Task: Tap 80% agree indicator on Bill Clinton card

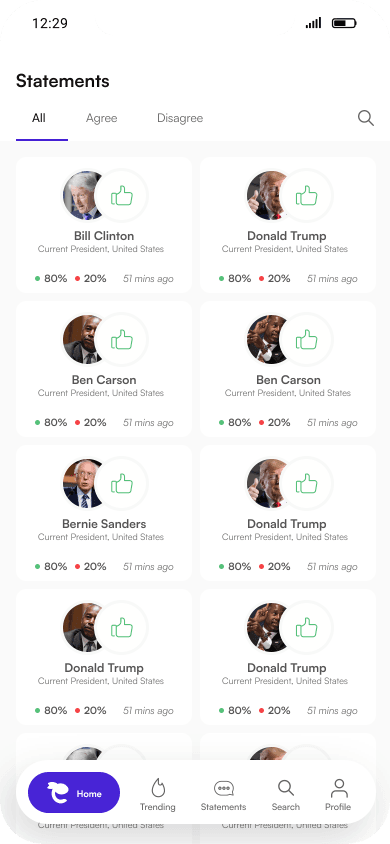Action: coord(51,278)
